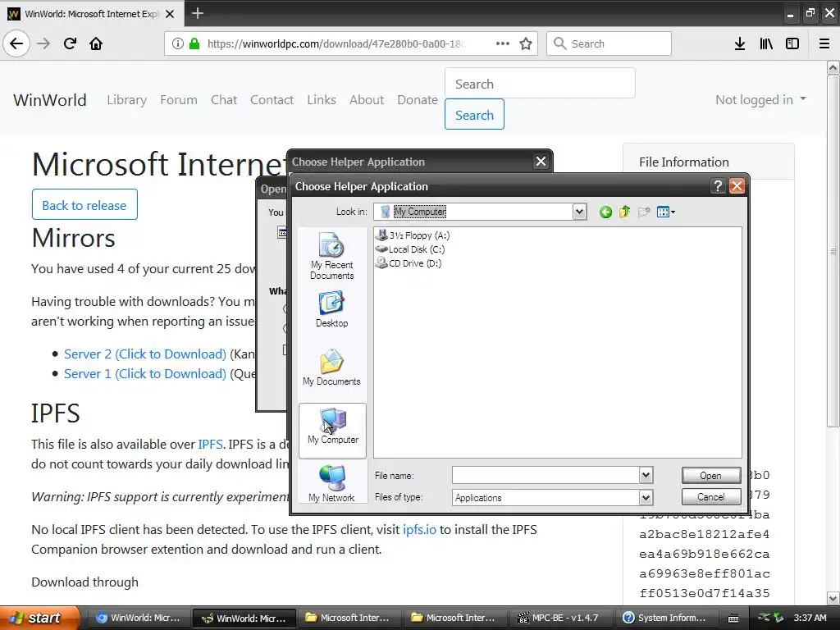Click Server 2 (Click to Download) link

[x=145, y=354]
